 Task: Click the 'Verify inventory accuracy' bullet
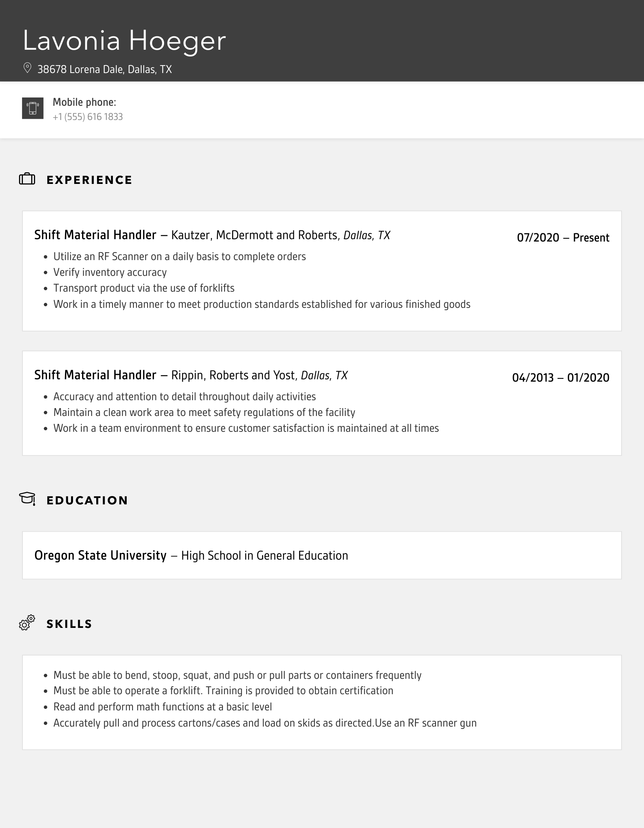110,272
